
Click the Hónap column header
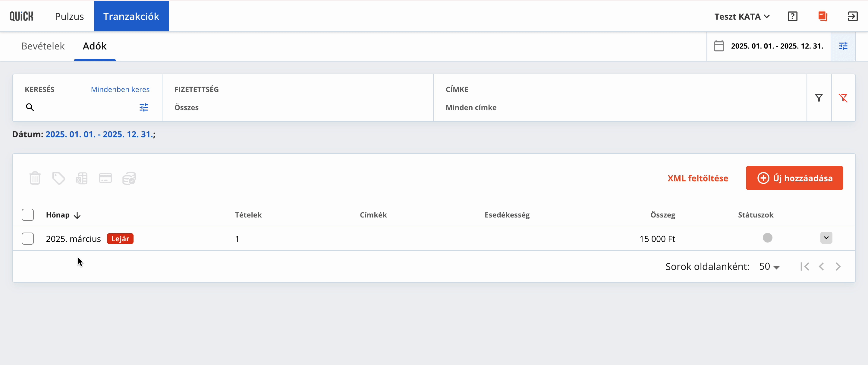58,215
